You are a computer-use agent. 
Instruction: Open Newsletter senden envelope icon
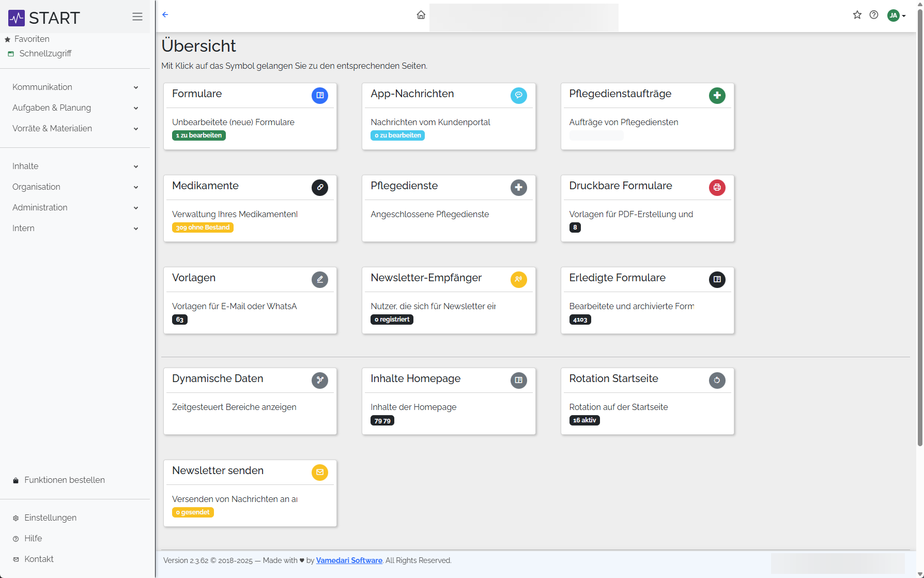[320, 473]
